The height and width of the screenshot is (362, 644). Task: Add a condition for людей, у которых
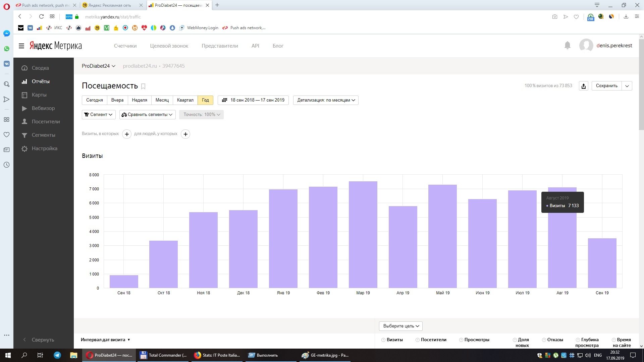pyautogui.click(x=185, y=134)
